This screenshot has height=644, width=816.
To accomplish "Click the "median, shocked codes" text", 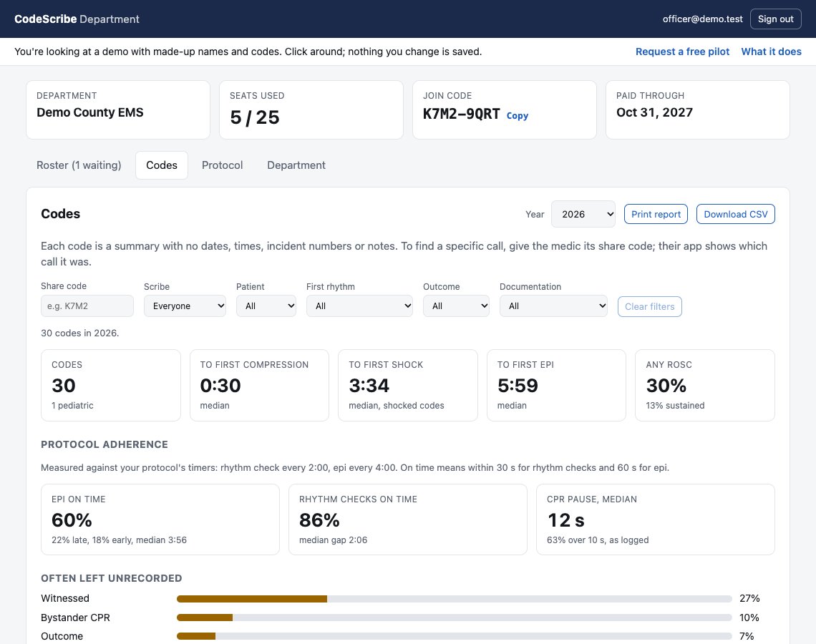I will (396, 405).
